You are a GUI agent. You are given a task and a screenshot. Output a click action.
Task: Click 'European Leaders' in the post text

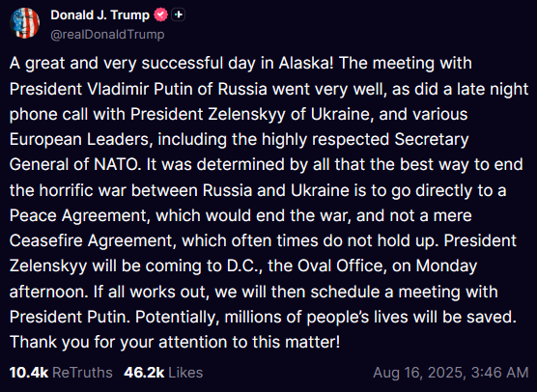(81, 140)
